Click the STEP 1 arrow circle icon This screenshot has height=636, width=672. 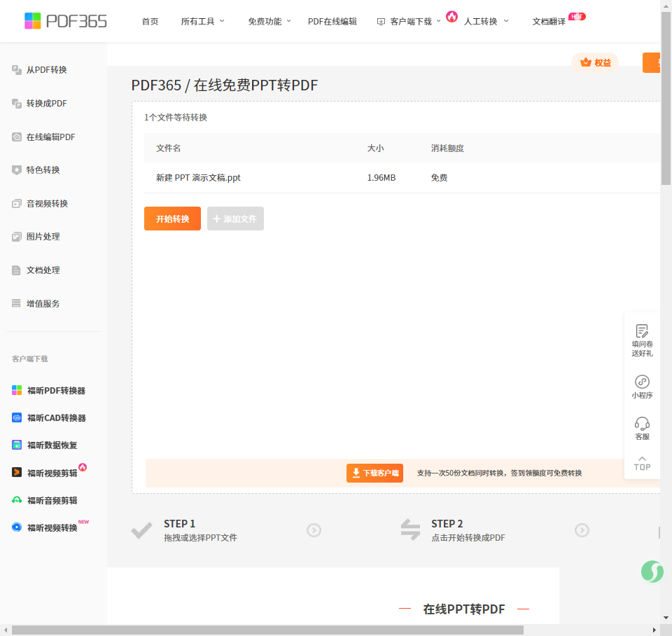click(x=314, y=530)
